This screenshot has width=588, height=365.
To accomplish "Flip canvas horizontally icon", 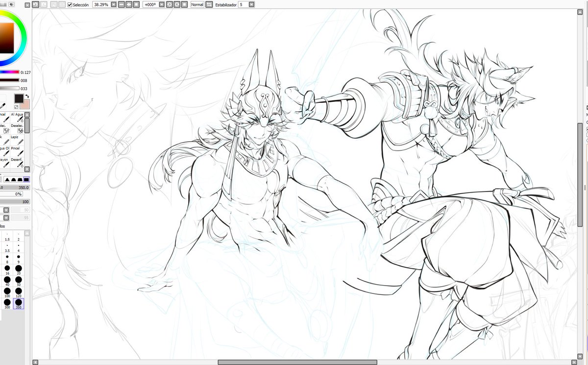I will [209, 4].
